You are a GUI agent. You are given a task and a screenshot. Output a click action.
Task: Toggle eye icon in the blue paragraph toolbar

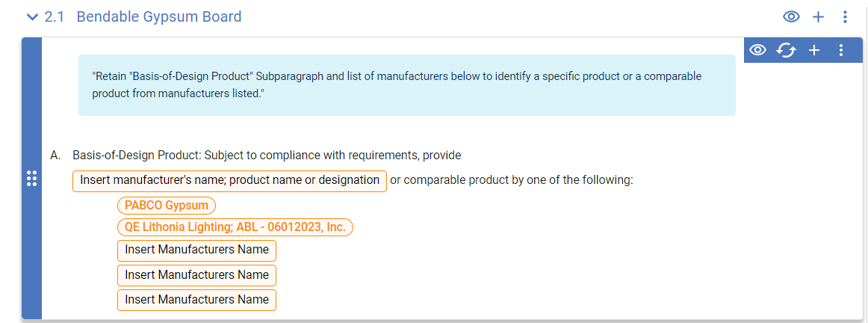(758, 50)
